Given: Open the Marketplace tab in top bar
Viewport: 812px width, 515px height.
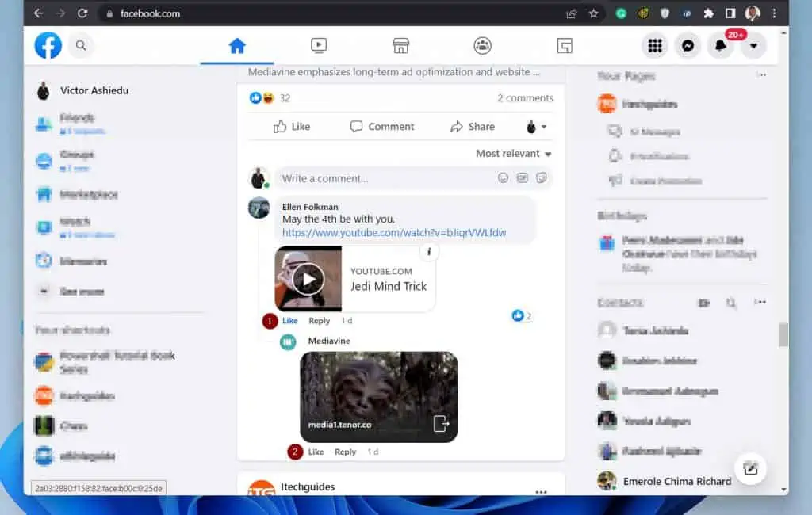Looking at the screenshot, I should point(400,46).
